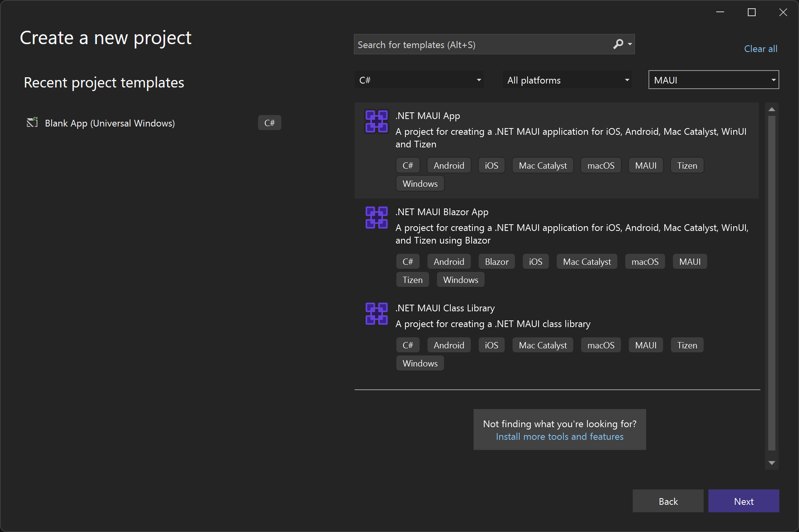Viewport: 799px width, 532px height.
Task: Click the Next button
Action: pos(743,501)
